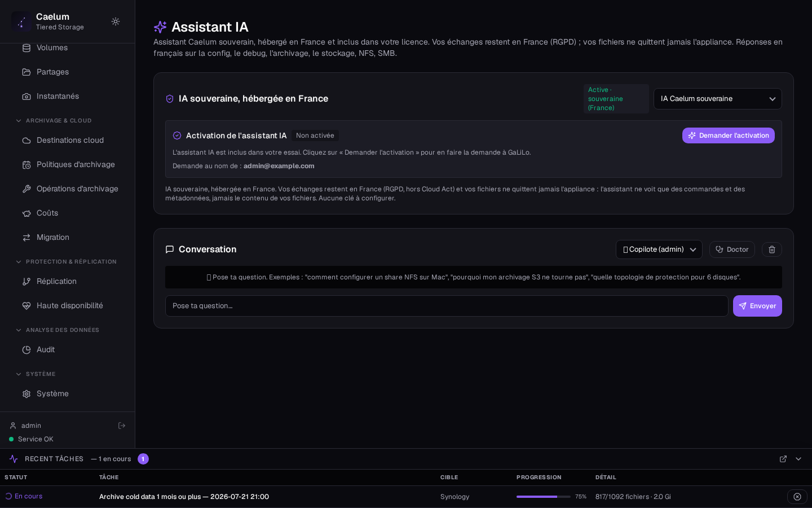Clear the conversation with the trash icon
The height and width of the screenshot is (508, 812).
point(772,249)
